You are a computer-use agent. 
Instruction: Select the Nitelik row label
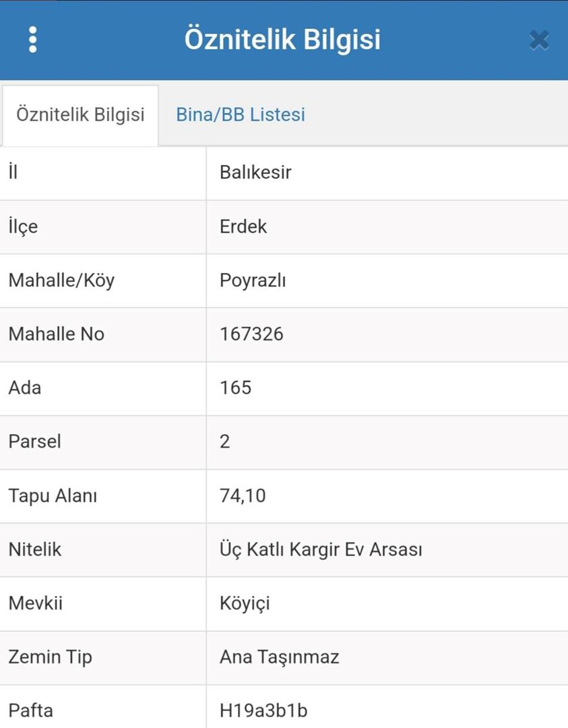[x=34, y=550]
